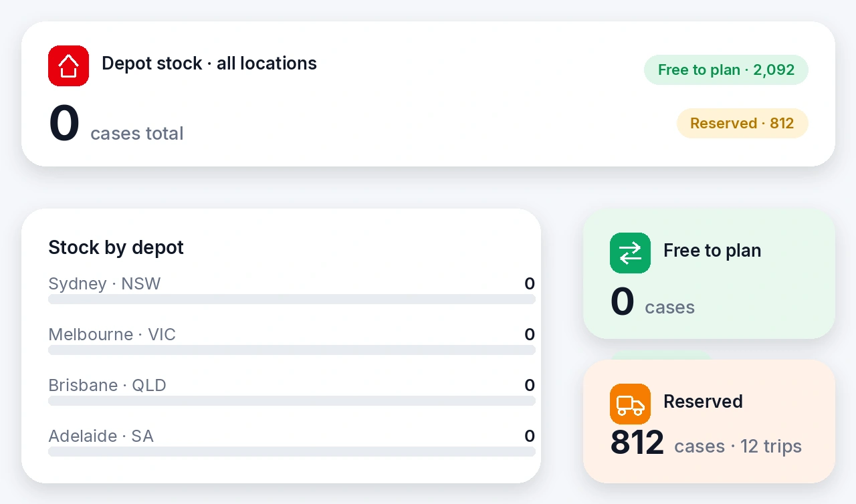Select the 'Depot stock · all locations' heading
Viewport: 856px width, 504px height.
point(209,64)
